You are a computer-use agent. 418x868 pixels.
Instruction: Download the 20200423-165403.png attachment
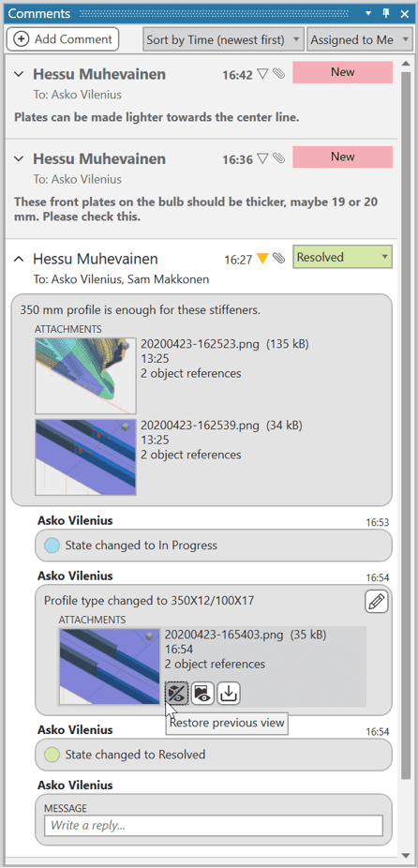(229, 693)
